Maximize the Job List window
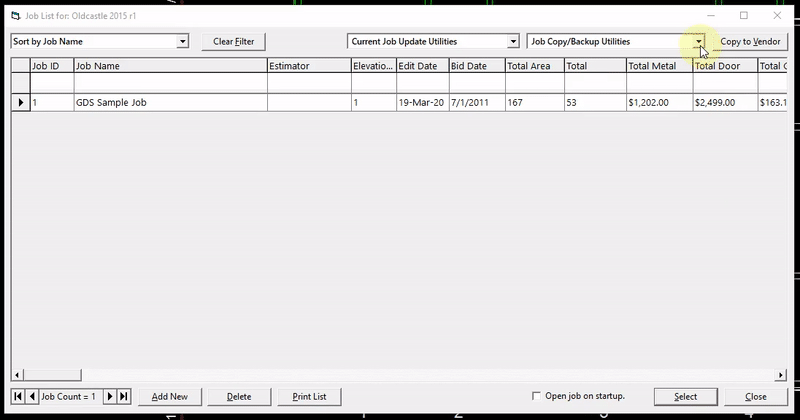Screen dimensions: 800x420 pyautogui.click(x=744, y=16)
